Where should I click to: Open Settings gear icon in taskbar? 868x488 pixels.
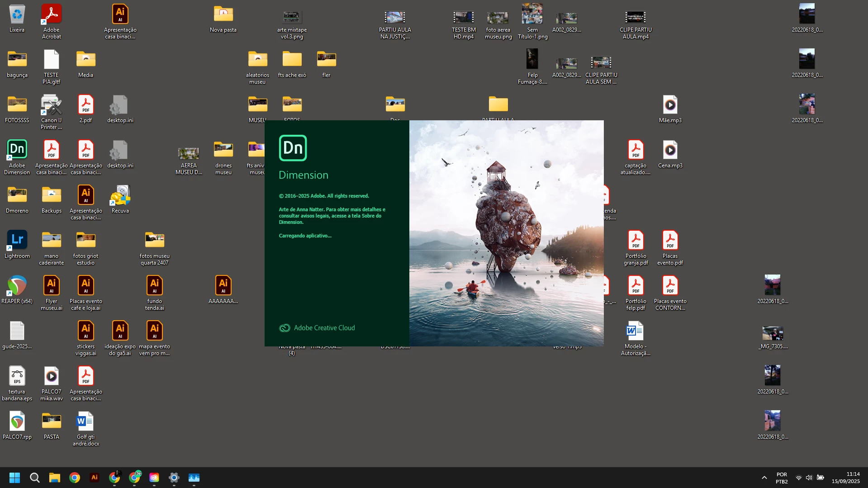pyautogui.click(x=174, y=478)
